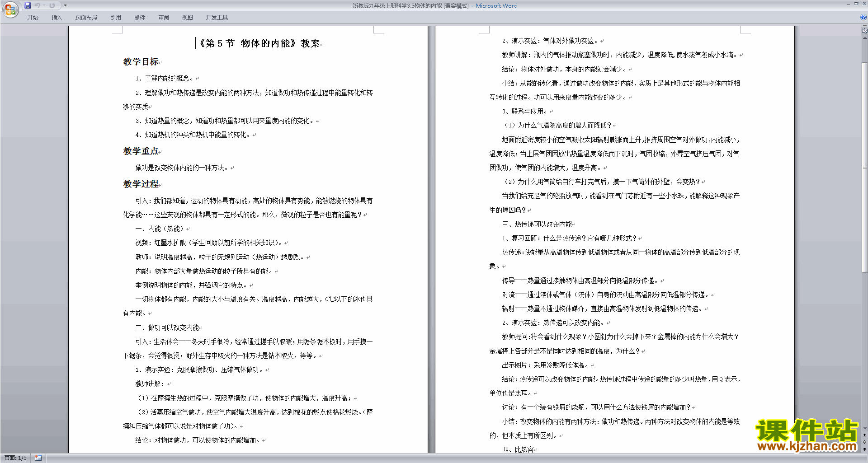Click the line 3、联系与应用

tap(524, 112)
